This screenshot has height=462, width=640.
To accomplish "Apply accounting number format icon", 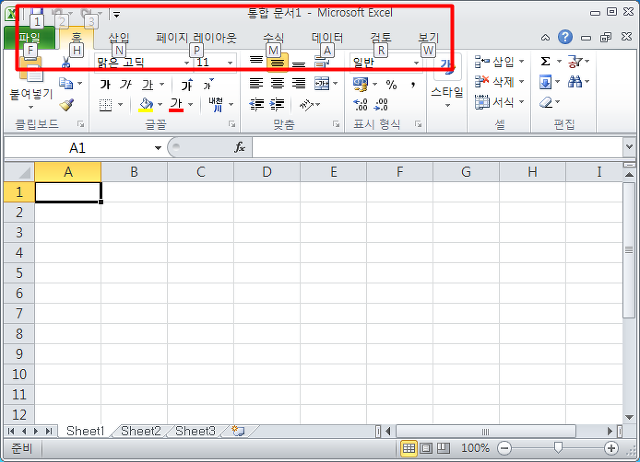I will pyautogui.click(x=360, y=84).
